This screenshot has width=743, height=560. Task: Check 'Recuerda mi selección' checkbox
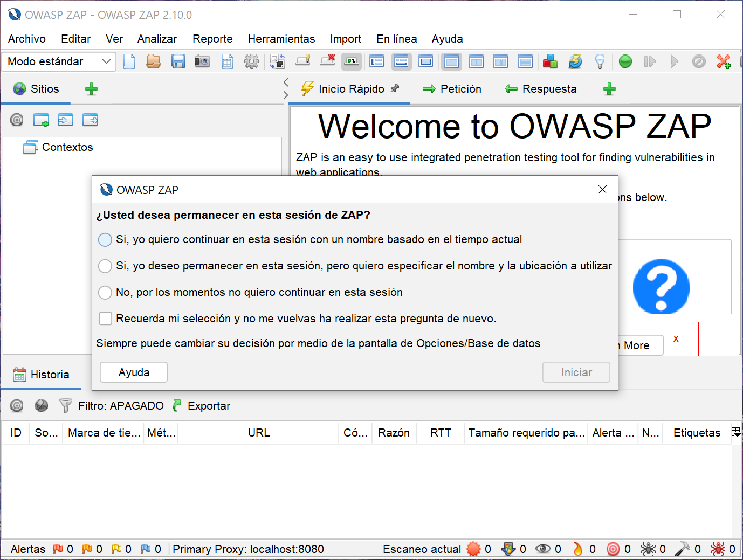click(106, 319)
